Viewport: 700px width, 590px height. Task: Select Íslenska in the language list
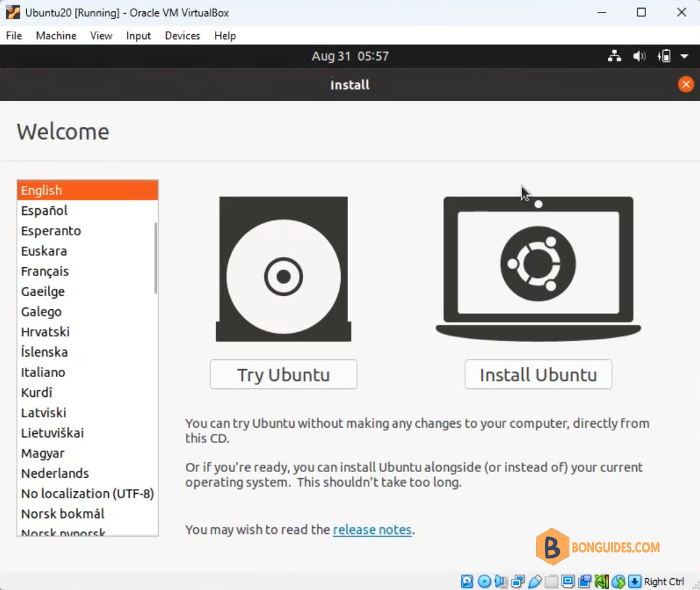pyautogui.click(x=88, y=352)
